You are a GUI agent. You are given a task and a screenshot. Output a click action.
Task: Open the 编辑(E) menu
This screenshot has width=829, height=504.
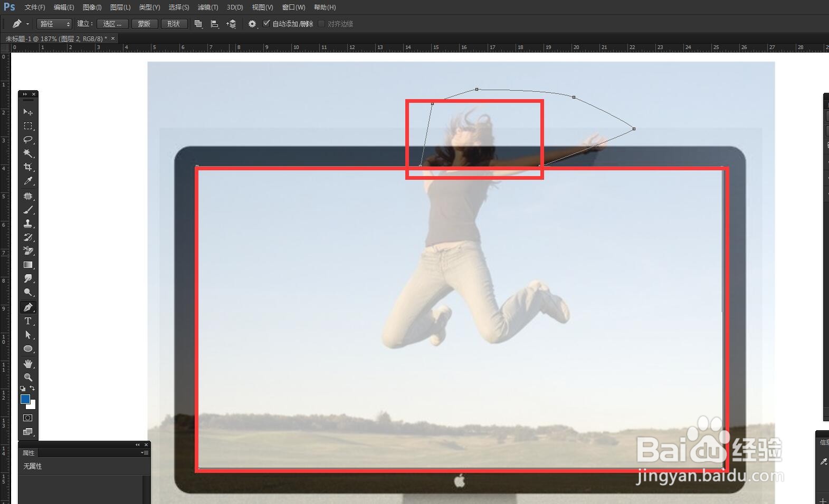tap(64, 7)
